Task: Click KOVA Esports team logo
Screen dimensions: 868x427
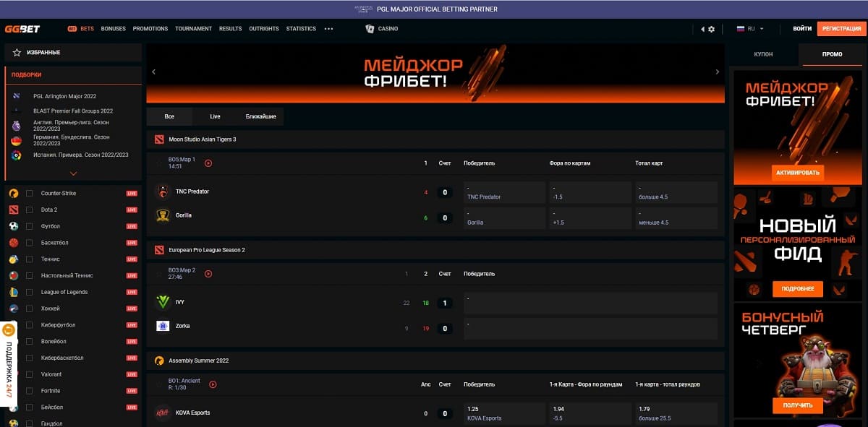Action: (163, 413)
